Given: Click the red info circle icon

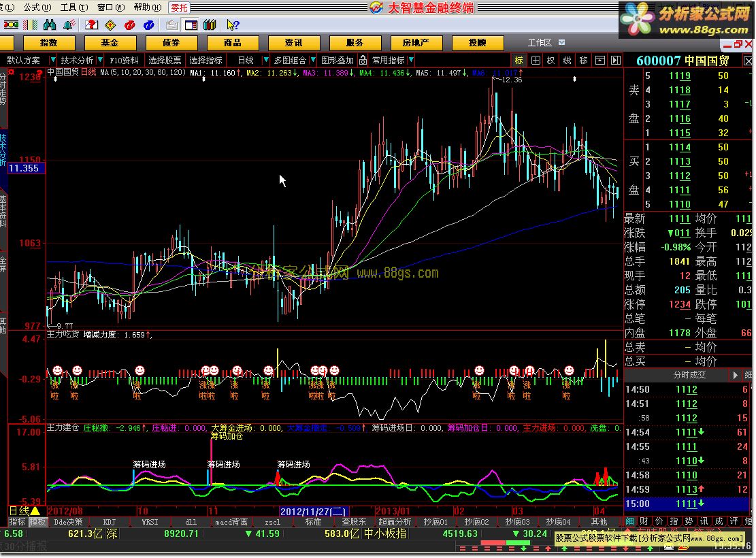Looking at the screenshot, I should pyautogui.click(x=130, y=24).
